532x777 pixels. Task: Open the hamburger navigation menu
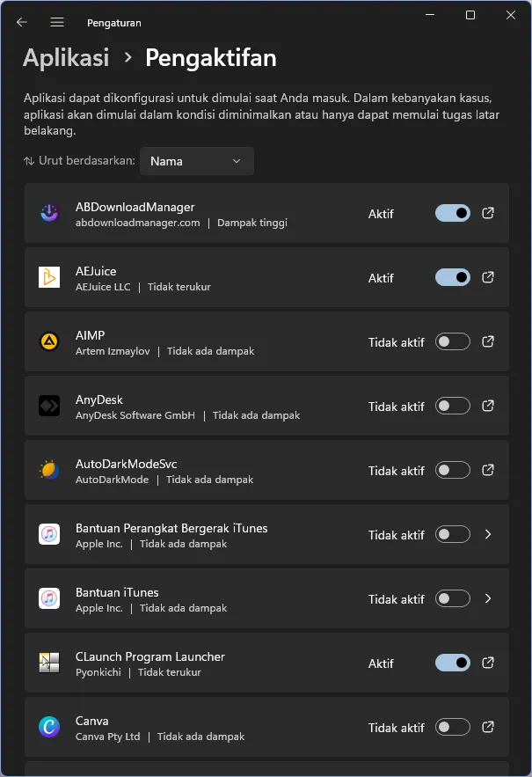point(57,22)
